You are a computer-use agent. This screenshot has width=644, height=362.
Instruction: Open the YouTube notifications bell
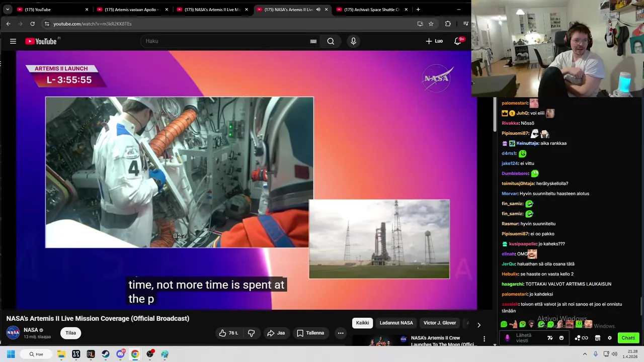pos(458,41)
